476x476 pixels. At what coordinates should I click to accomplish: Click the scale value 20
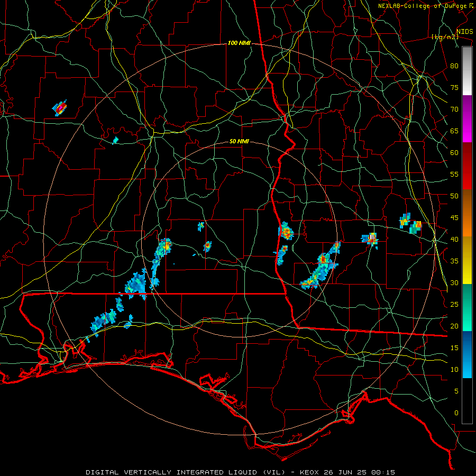tap(454, 326)
